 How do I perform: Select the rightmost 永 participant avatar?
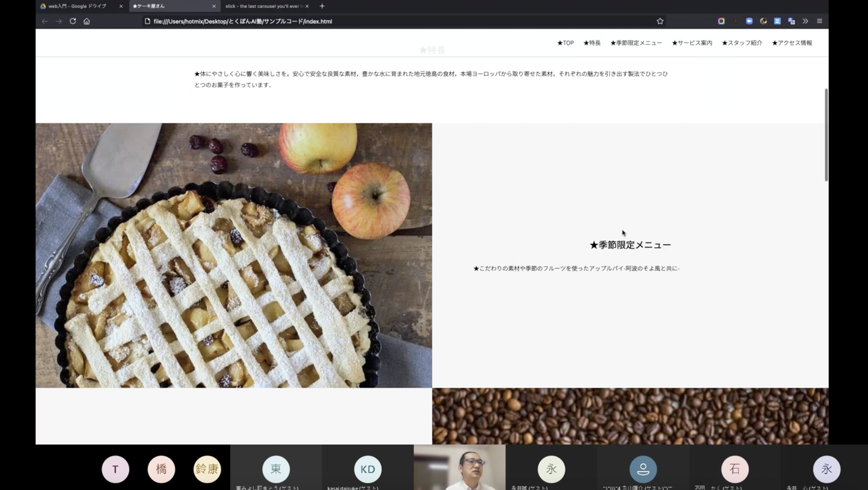[x=827, y=469]
